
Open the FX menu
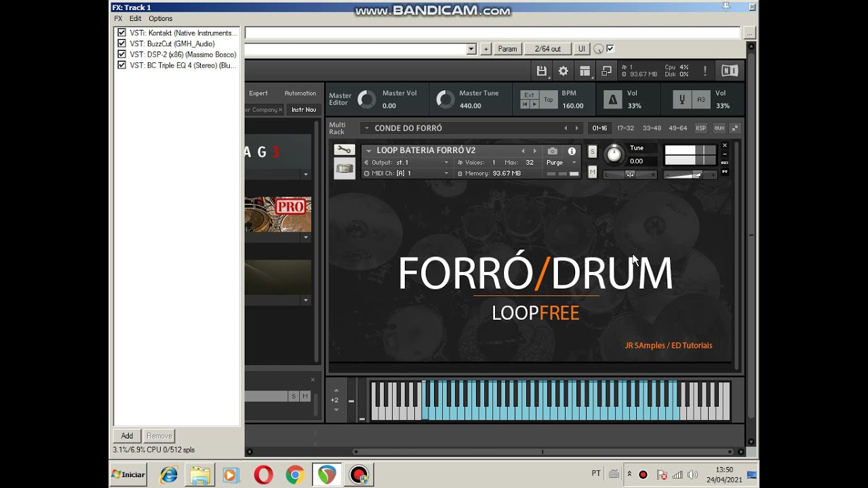click(118, 18)
